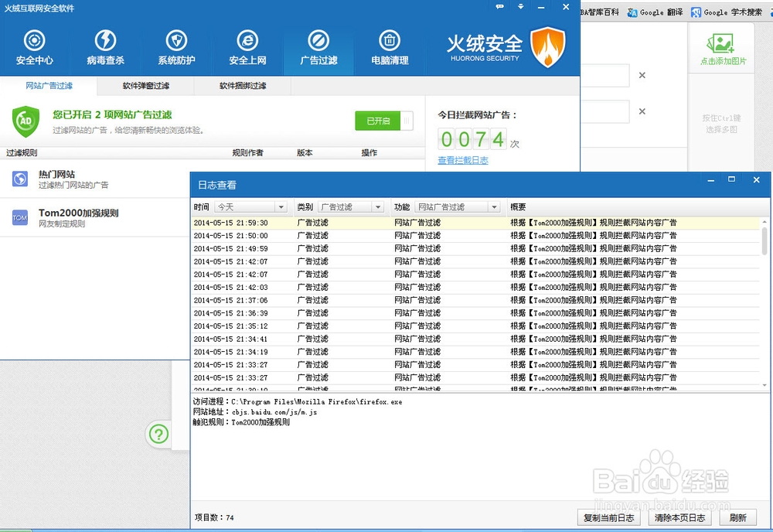Switch to 软件弹窗过滤 tab
Screen dimensions: 773x532
[x=146, y=86]
